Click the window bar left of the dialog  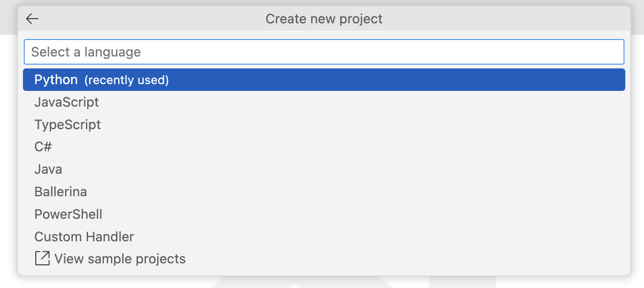[9, 17]
